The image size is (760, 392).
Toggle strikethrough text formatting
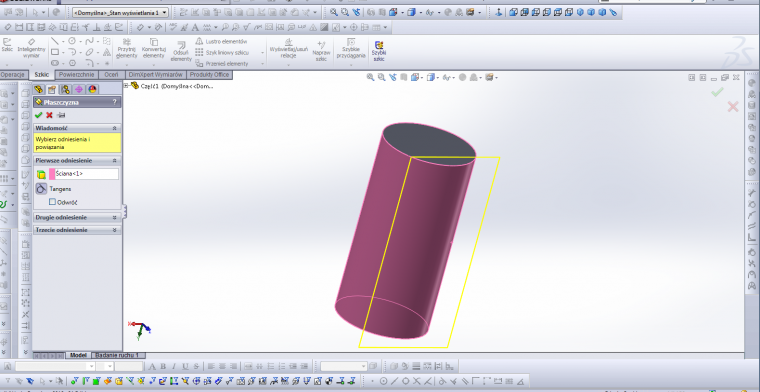pyautogui.click(x=196, y=366)
